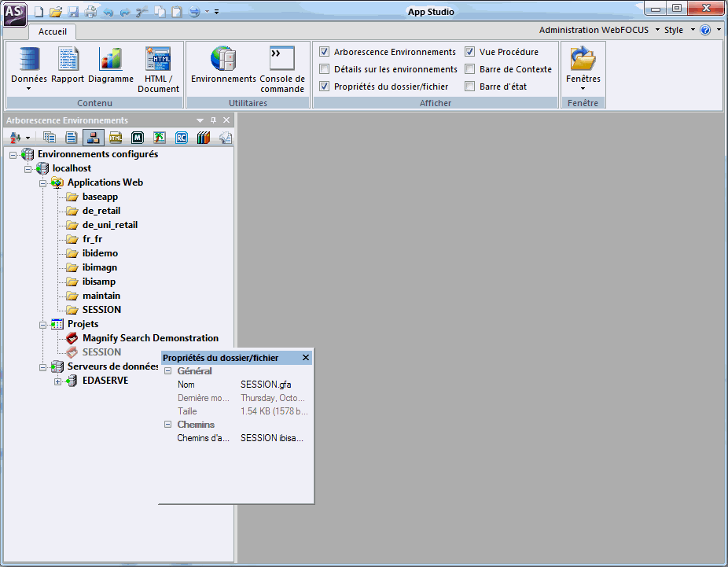The height and width of the screenshot is (567, 728).
Task: Click the Cut scissors icon
Action: pyautogui.click(x=142, y=12)
